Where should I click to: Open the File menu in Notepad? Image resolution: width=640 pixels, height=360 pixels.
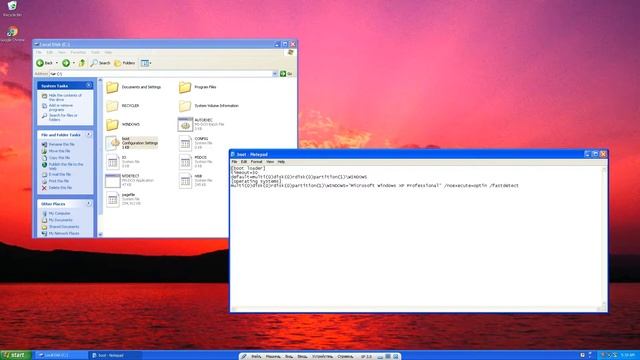234,162
